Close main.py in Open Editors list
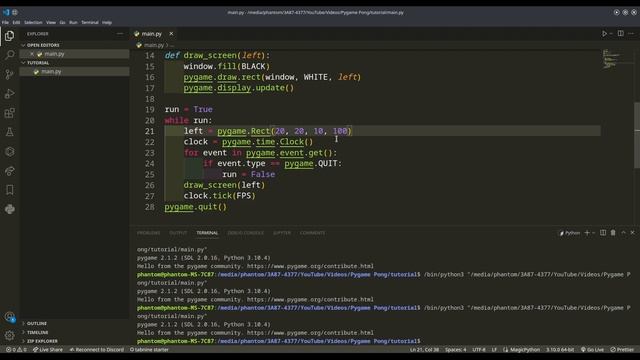This screenshot has height=360, width=640. pos(32,54)
